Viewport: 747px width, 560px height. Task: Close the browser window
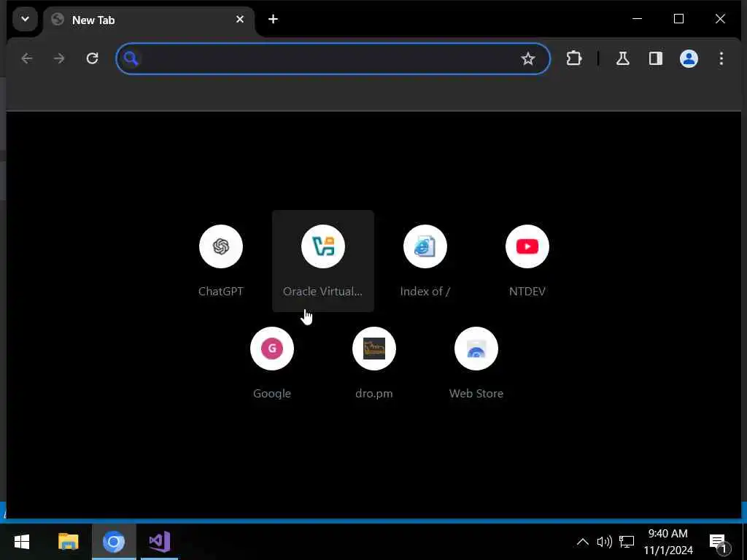coord(720,19)
